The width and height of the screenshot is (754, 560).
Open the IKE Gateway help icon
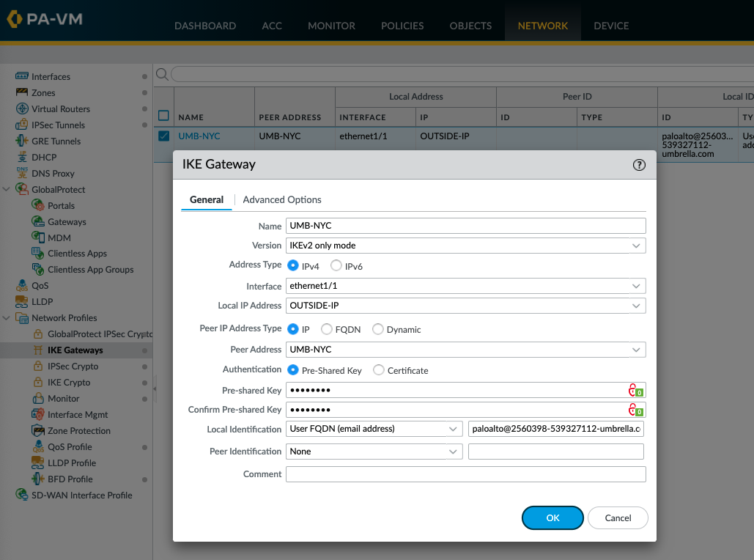[639, 165]
